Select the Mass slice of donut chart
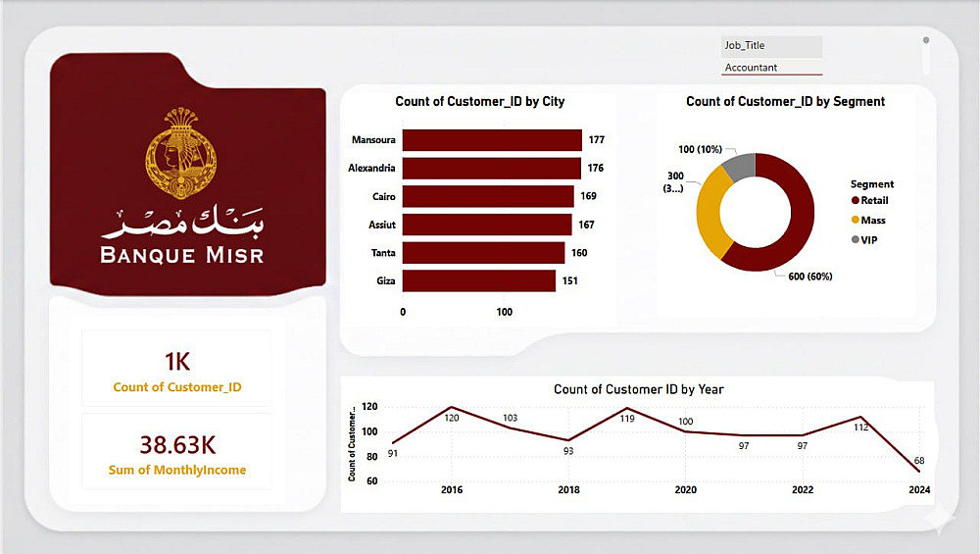 point(710,216)
